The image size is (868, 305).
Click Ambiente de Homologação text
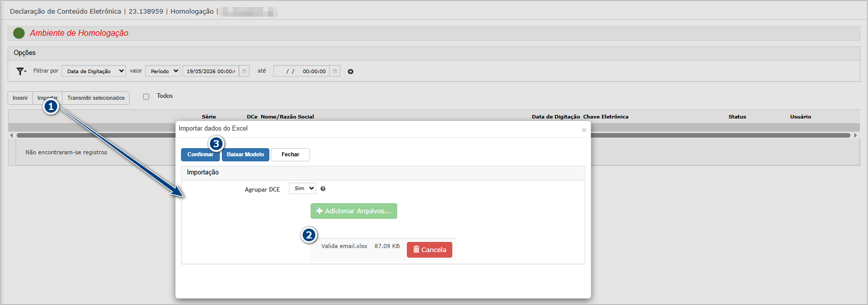79,33
